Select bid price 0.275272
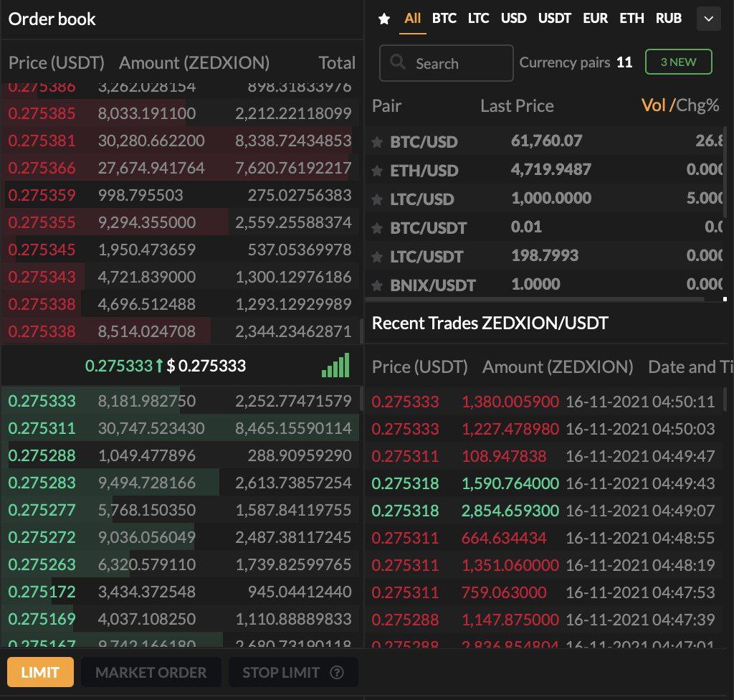The image size is (734, 700). 42,537
